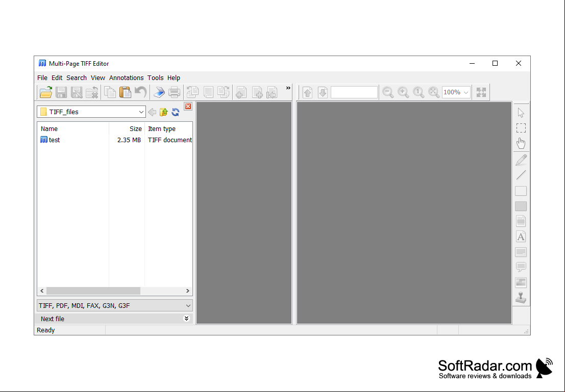Image resolution: width=565 pixels, height=392 pixels.
Task: Sort files by Item type column
Action: pos(168,128)
